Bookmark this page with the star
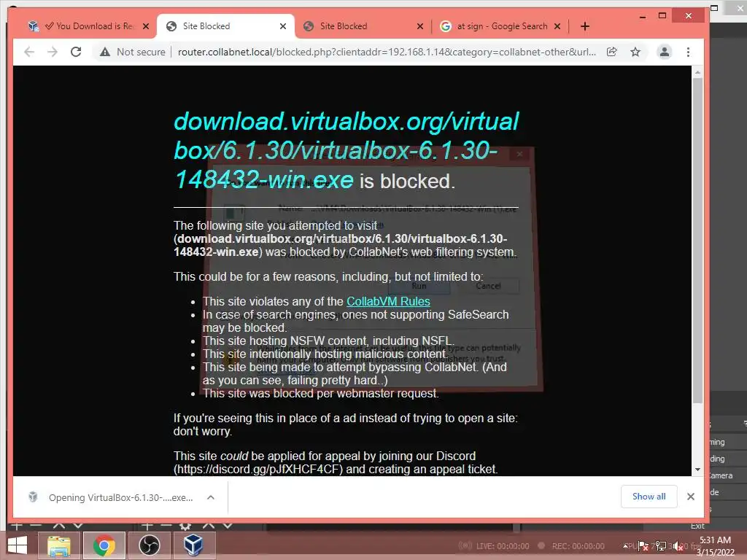This screenshot has width=747, height=560. point(635,52)
